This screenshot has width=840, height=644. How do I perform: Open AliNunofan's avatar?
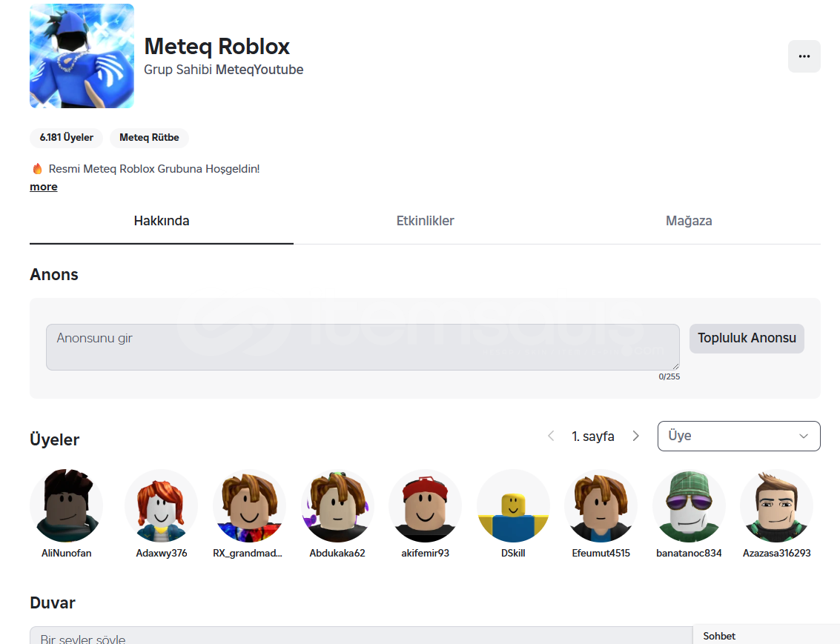point(67,506)
